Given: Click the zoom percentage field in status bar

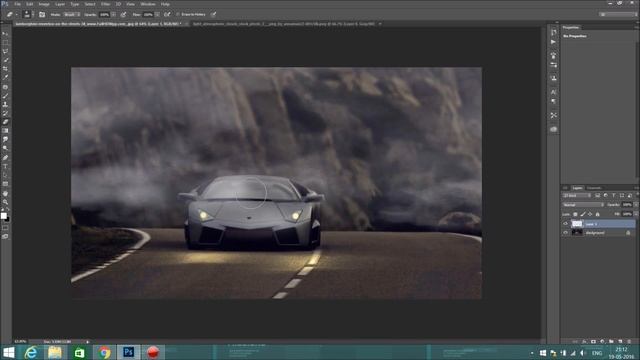Looking at the screenshot, I should (20, 341).
